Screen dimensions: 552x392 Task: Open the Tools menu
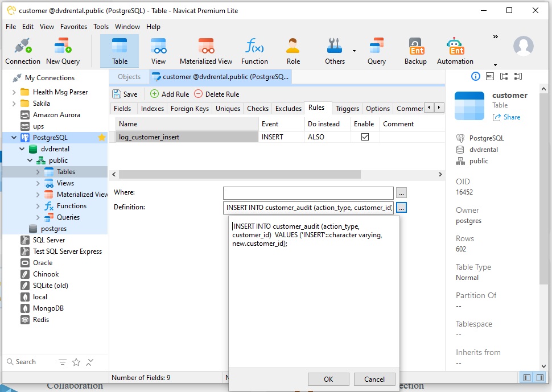click(101, 27)
